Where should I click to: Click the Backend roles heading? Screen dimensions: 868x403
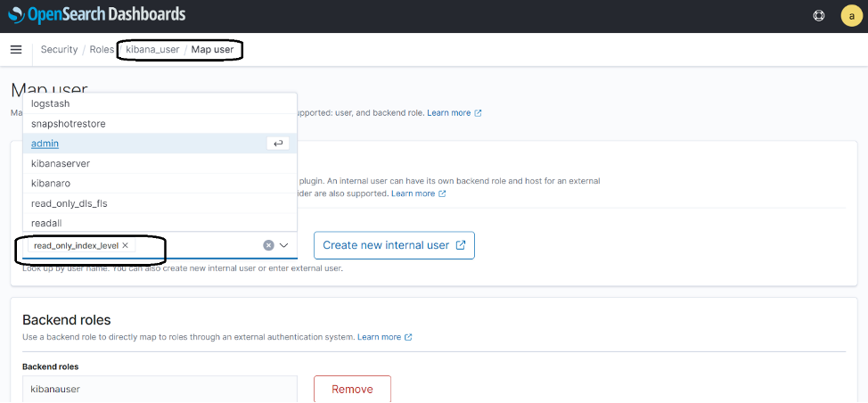pos(67,319)
